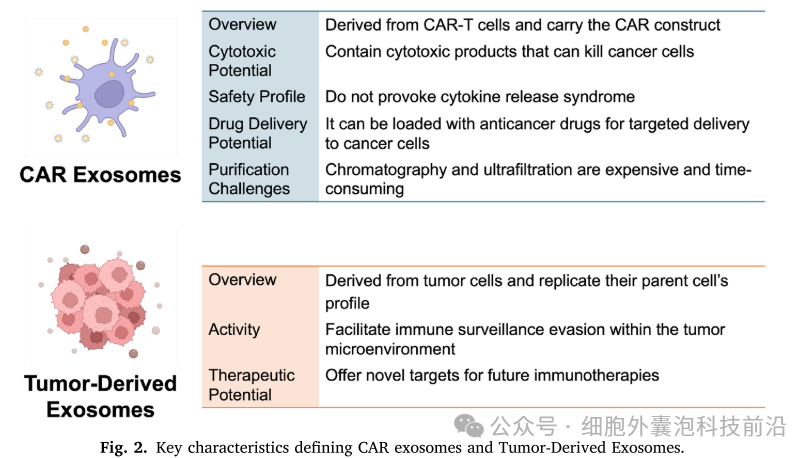Click the Therapeutic Potential label
Viewport: 812px width, 458px height.
pyautogui.click(x=252, y=385)
